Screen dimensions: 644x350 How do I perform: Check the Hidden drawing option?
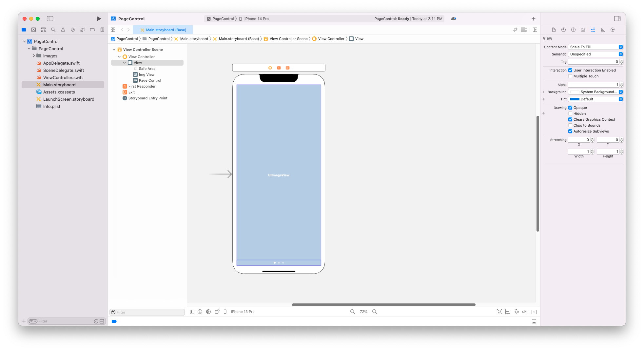pyautogui.click(x=570, y=113)
